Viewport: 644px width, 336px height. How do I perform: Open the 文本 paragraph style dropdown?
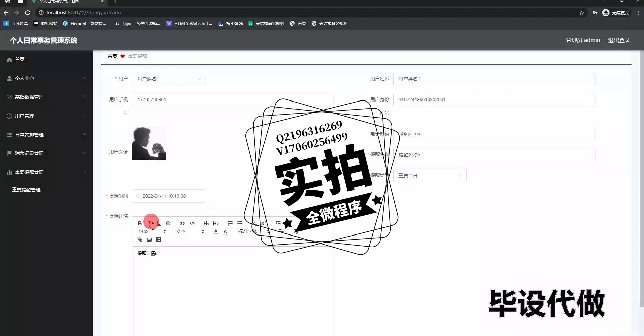click(x=190, y=231)
